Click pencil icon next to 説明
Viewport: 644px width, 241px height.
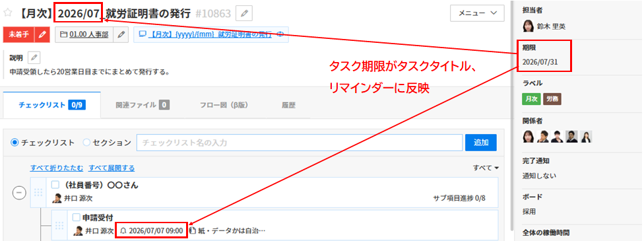[x=34, y=57]
